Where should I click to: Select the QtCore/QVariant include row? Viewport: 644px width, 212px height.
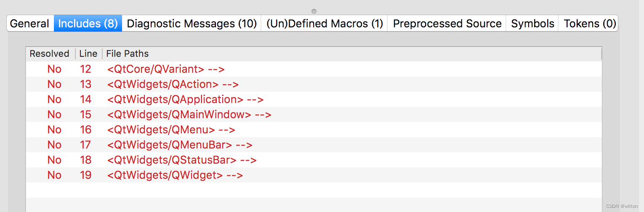click(166, 69)
